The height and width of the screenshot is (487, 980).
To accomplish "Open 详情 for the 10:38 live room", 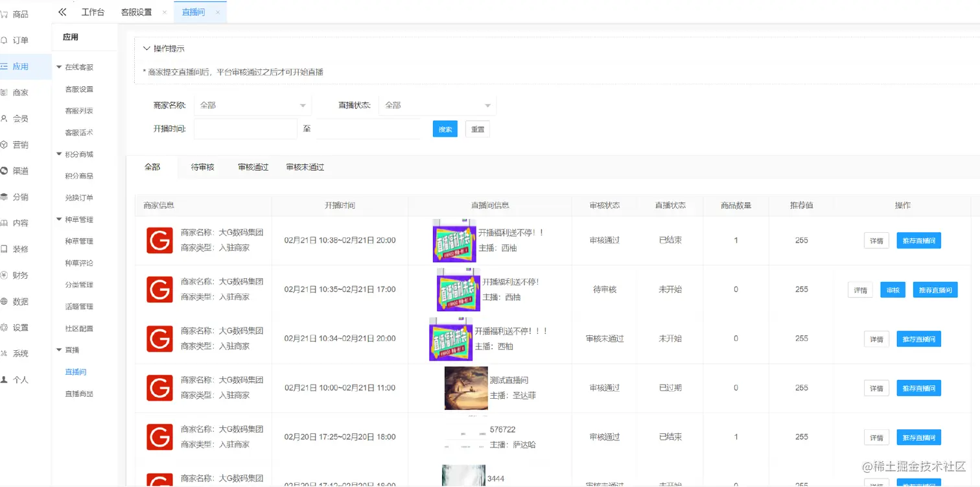I will [x=876, y=241].
